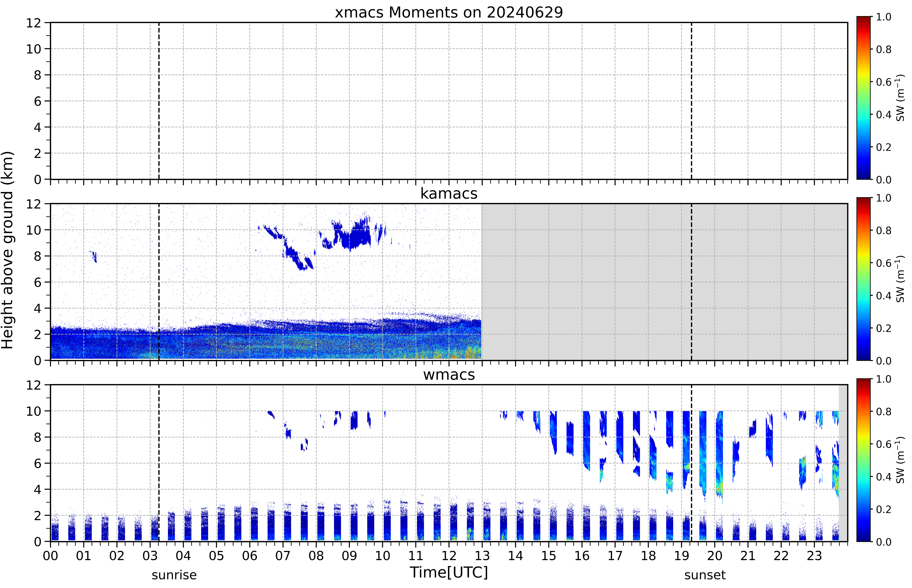
Task: Click the '06' tick label on time axis
Action: (x=250, y=556)
